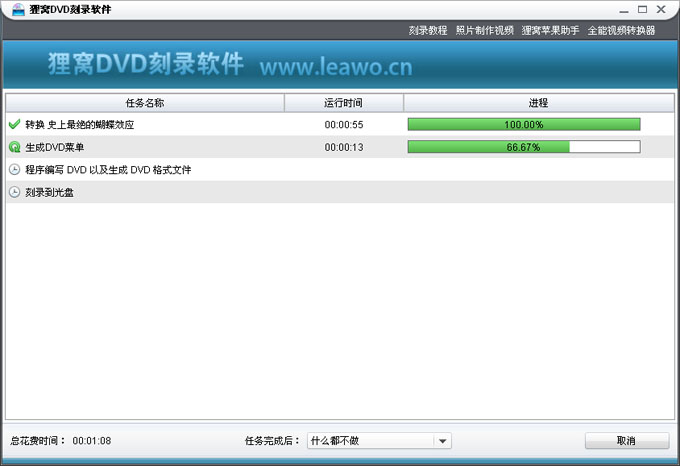Click the green checkmark beside 转换 task

(x=14, y=124)
